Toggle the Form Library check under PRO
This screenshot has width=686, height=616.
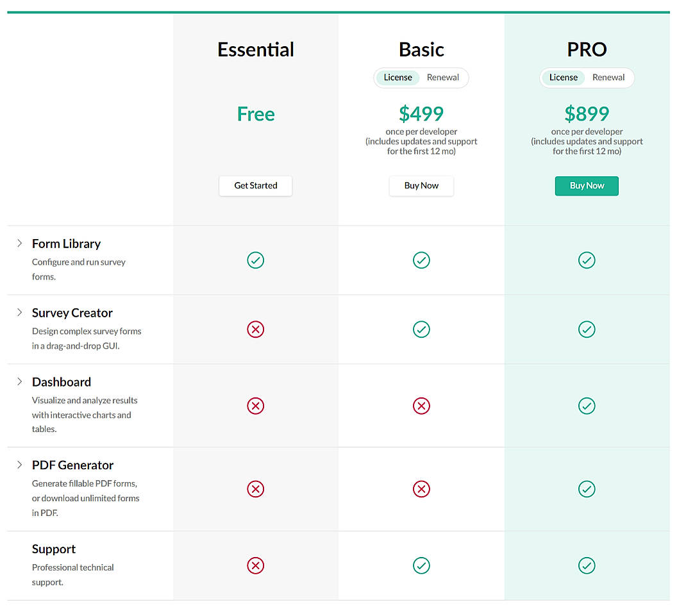[x=587, y=260]
